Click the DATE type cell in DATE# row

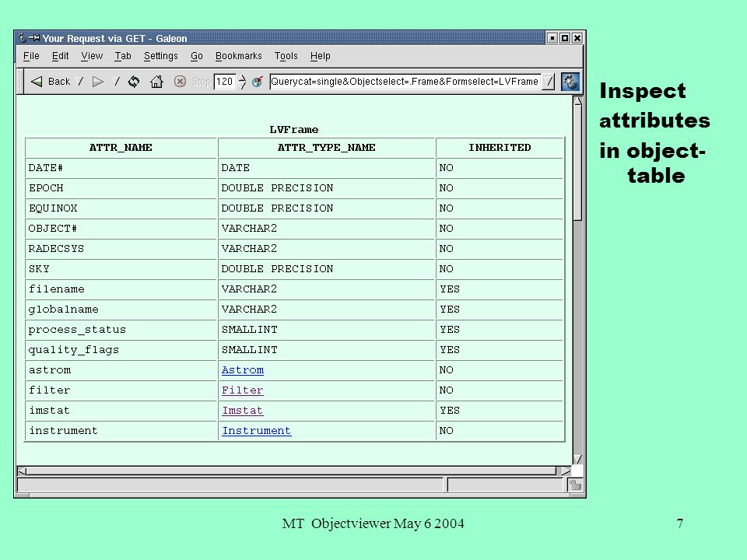(x=326, y=168)
